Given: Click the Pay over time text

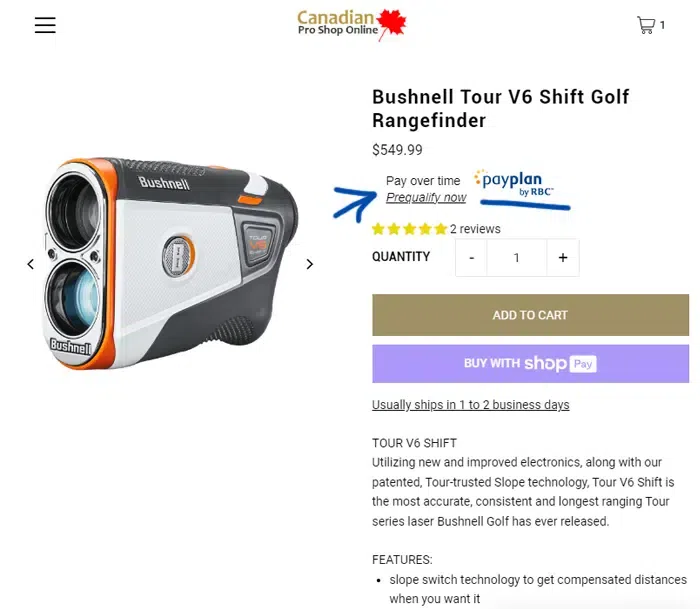Looking at the screenshot, I should pos(423,181).
